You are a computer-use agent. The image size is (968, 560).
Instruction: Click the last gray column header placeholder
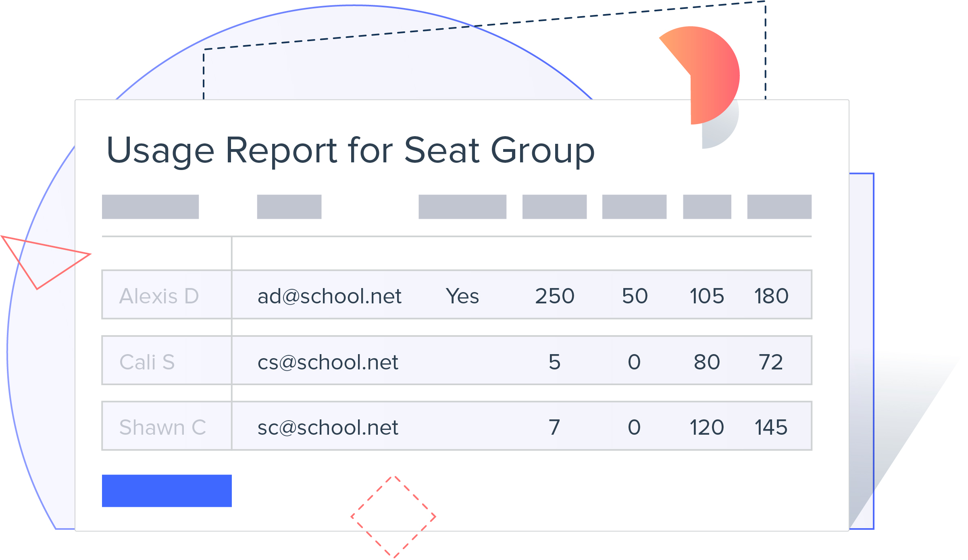click(779, 207)
